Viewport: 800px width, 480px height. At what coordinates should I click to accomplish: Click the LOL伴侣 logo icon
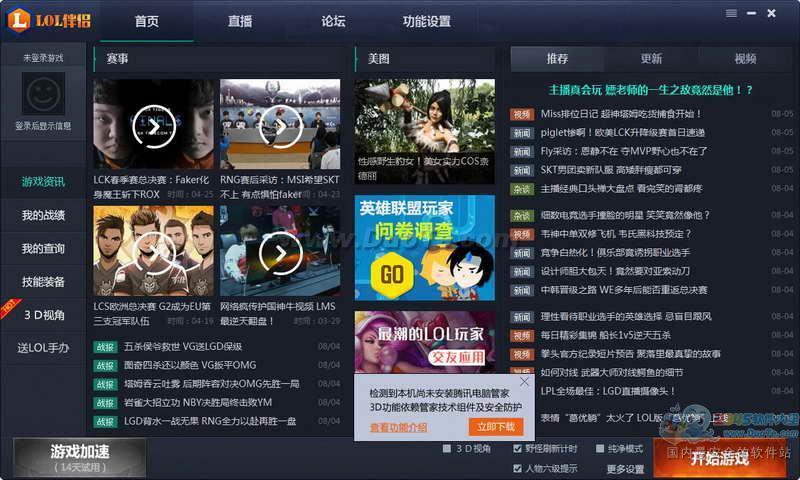(19, 20)
